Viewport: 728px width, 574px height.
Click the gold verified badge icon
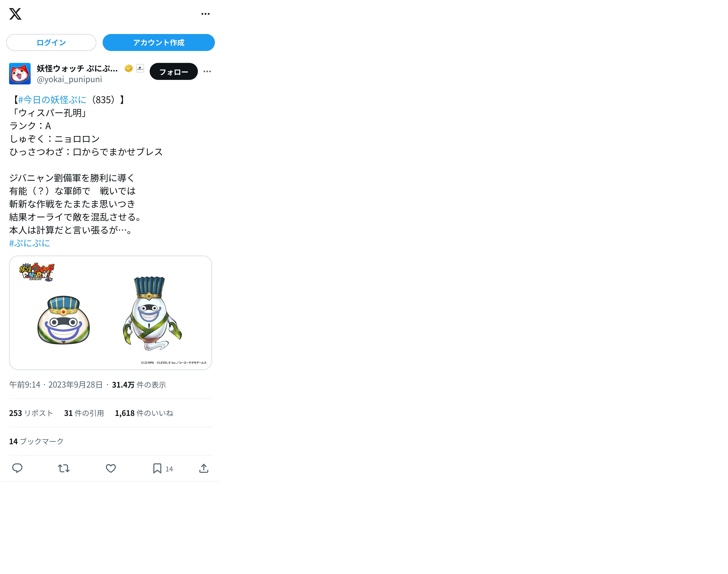tap(129, 68)
